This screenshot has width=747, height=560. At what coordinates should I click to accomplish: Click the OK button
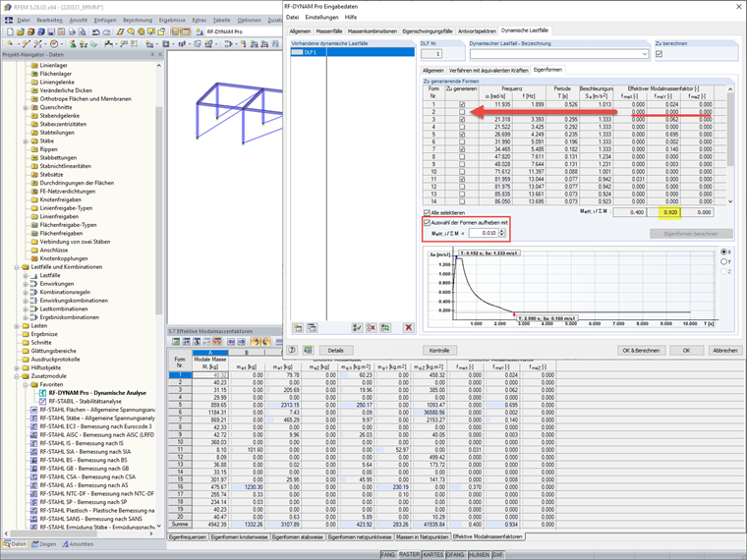686,351
